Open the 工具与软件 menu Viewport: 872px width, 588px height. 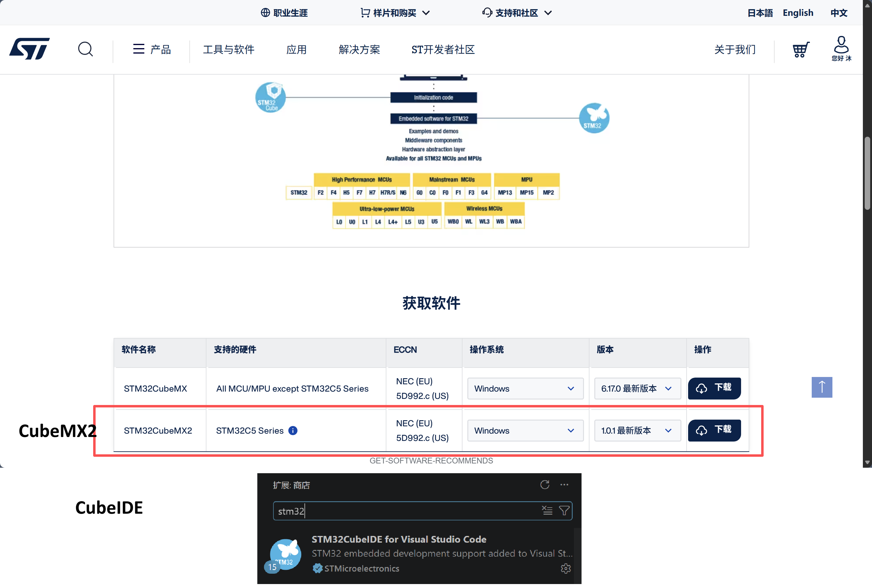click(x=229, y=49)
